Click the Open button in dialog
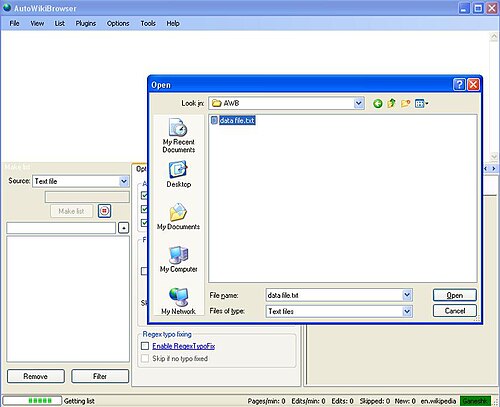This screenshot has height=407, width=500. (x=455, y=295)
